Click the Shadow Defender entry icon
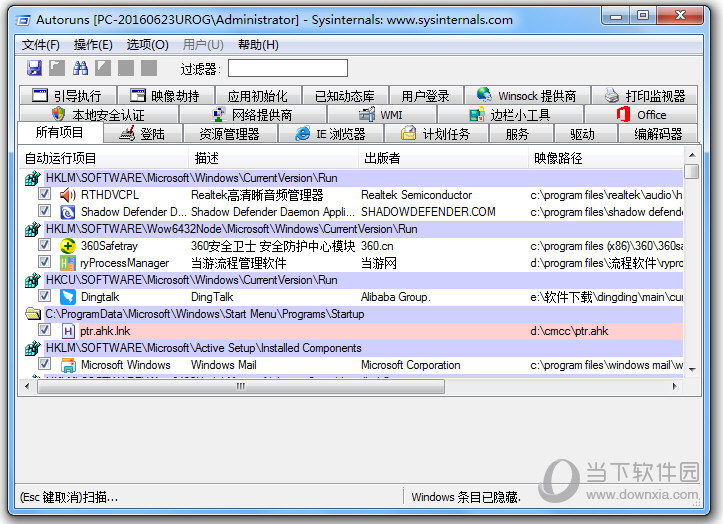Screen dimensions: 723x524 click(x=68, y=212)
